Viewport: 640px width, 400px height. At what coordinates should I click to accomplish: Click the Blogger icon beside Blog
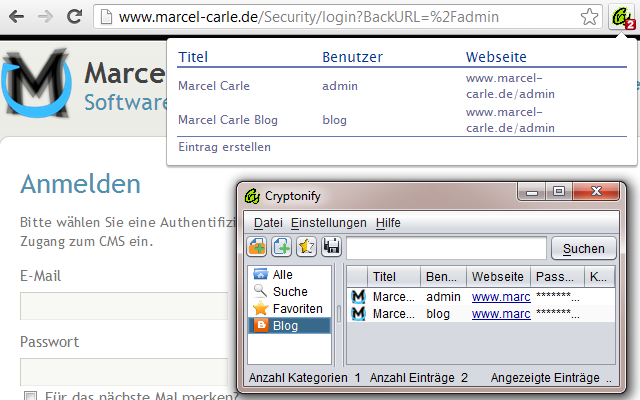tap(261, 325)
